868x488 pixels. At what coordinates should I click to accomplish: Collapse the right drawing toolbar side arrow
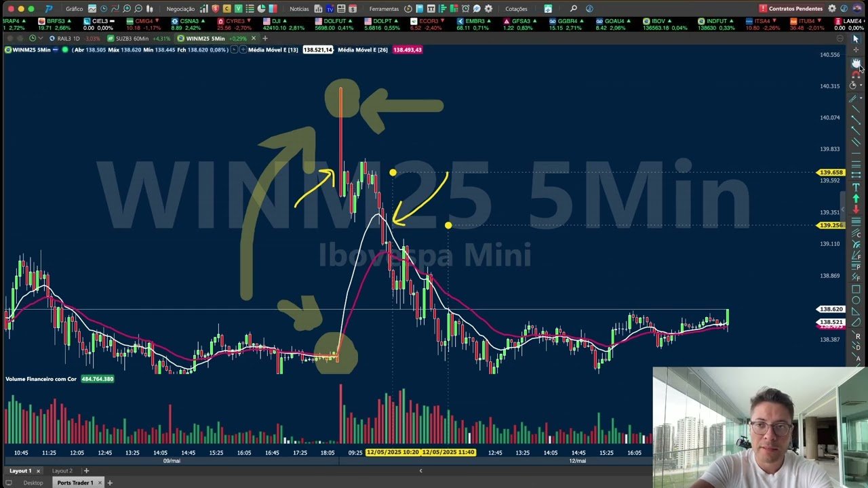[843, 209]
